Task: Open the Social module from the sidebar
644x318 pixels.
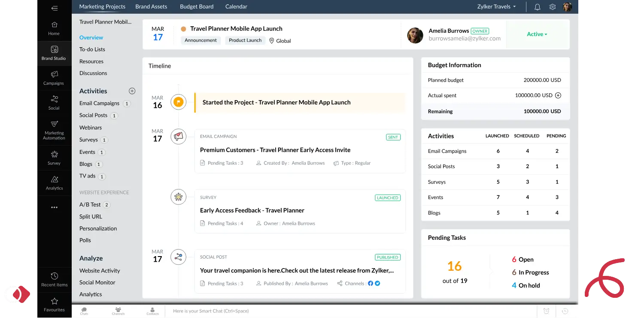Action: pyautogui.click(x=54, y=104)
